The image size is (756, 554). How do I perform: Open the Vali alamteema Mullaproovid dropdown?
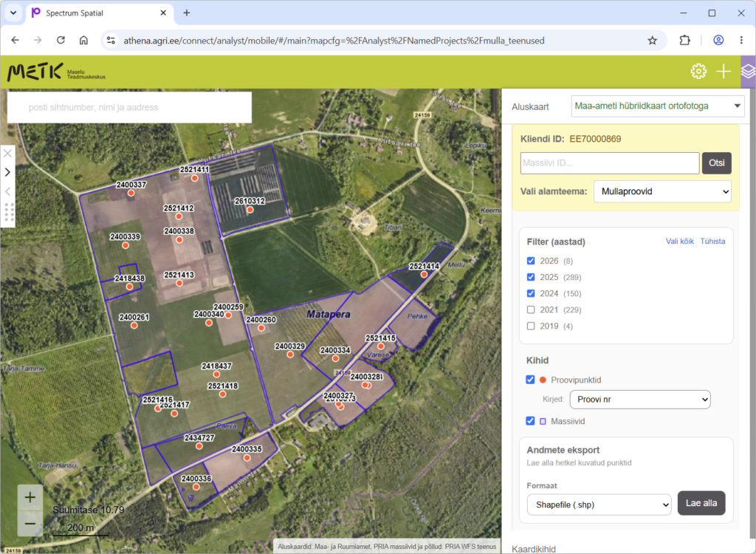(x=662, y=191)
